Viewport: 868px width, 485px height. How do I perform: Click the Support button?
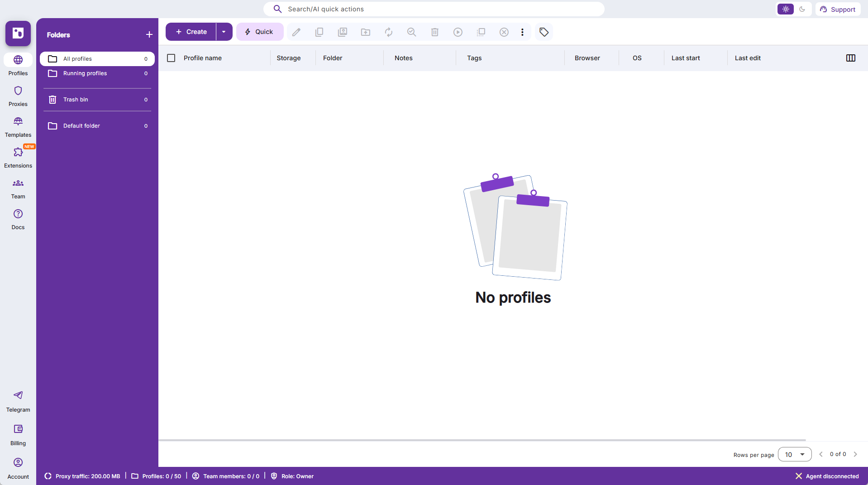pyautogui.click(x=838, y=9)
